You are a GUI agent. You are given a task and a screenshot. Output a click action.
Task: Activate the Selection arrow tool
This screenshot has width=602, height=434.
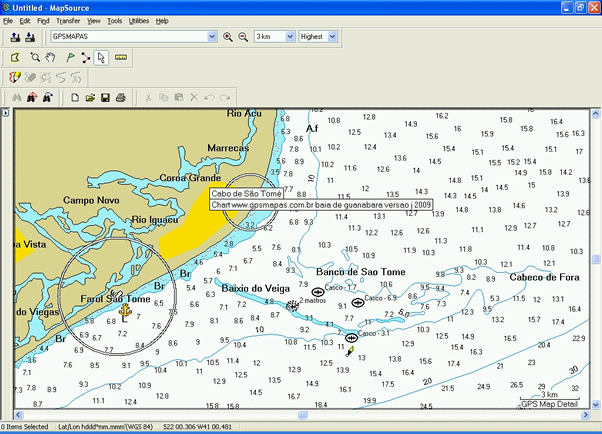pyautogui.click(x=101, y=57)
